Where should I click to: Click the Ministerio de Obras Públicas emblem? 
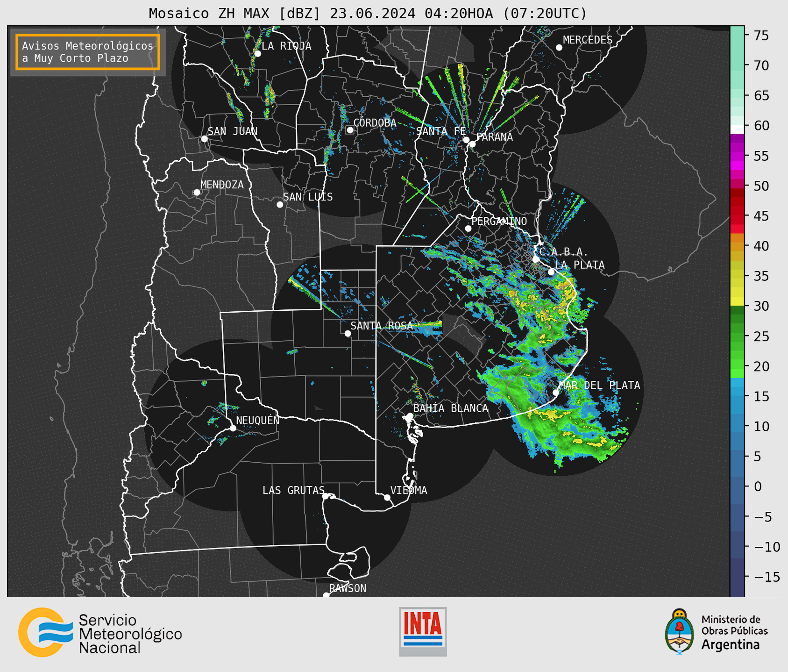point(680,632)
